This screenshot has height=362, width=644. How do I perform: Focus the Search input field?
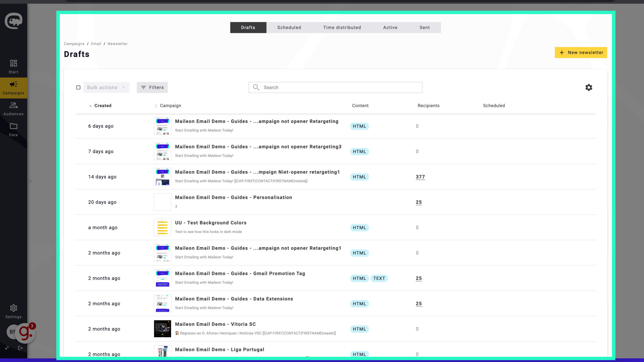point(335,87)
